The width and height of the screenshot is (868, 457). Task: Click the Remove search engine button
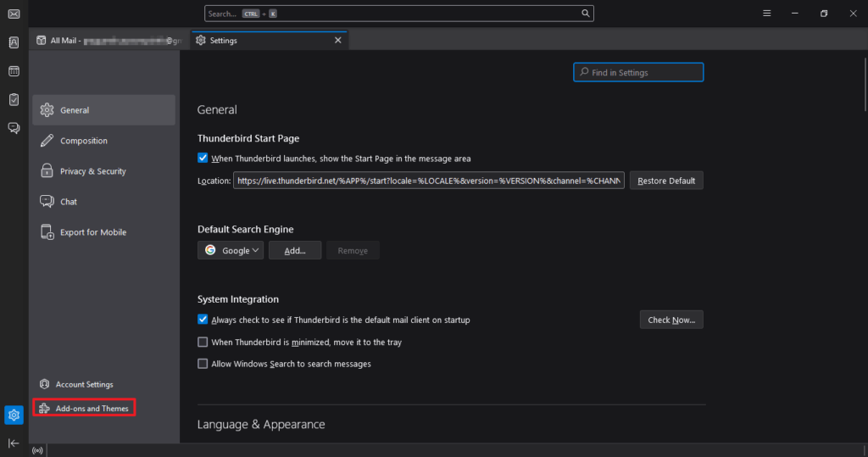[353, 250]
